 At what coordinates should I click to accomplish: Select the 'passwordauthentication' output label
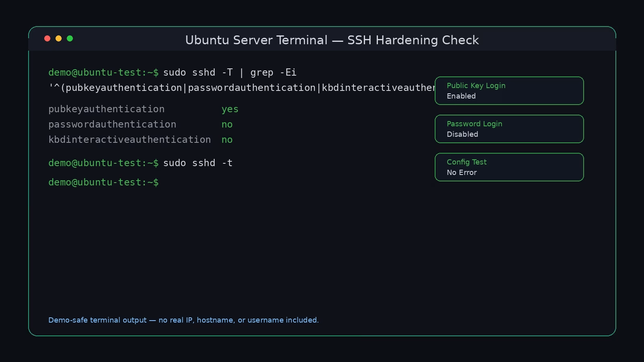[x=112, y=124]
